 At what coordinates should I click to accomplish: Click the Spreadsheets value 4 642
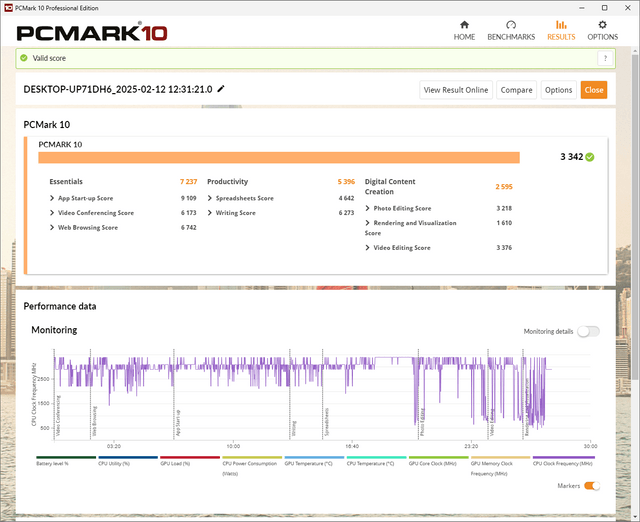[346, 198]
